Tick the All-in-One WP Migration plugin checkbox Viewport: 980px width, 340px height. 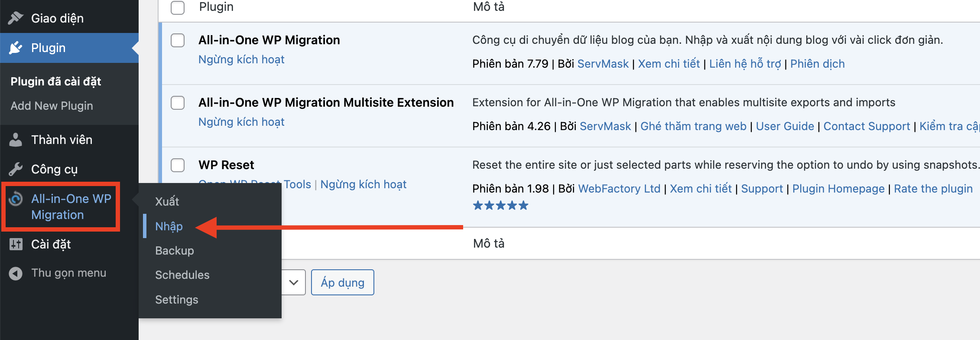[178, 40]
